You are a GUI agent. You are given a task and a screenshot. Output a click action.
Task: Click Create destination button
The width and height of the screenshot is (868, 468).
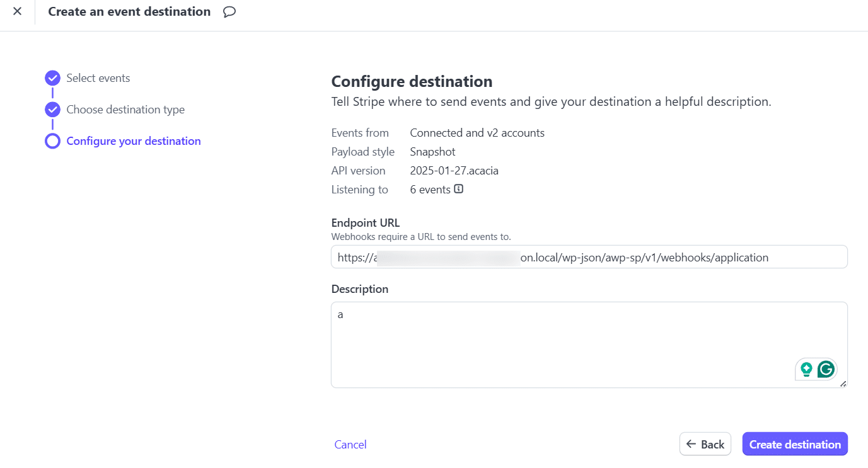(795, 444)
